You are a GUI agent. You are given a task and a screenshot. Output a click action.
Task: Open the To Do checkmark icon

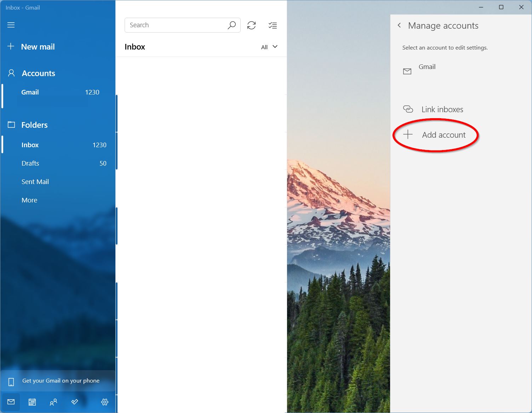point(75,402)
